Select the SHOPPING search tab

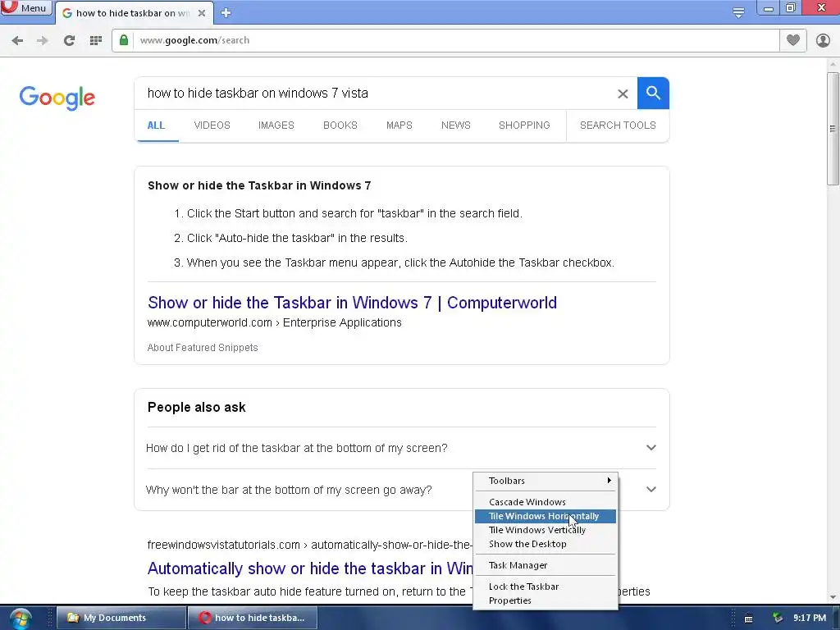(x=524, y=126)
